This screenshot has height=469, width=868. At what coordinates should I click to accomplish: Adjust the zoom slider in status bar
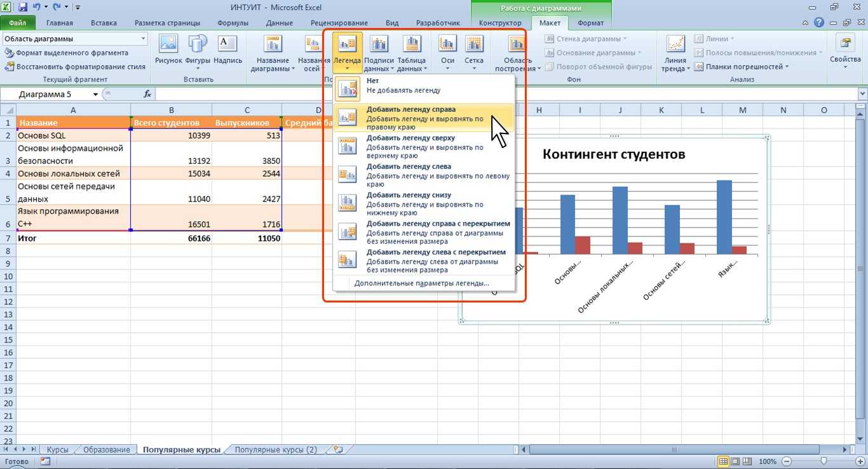[824, 461]
